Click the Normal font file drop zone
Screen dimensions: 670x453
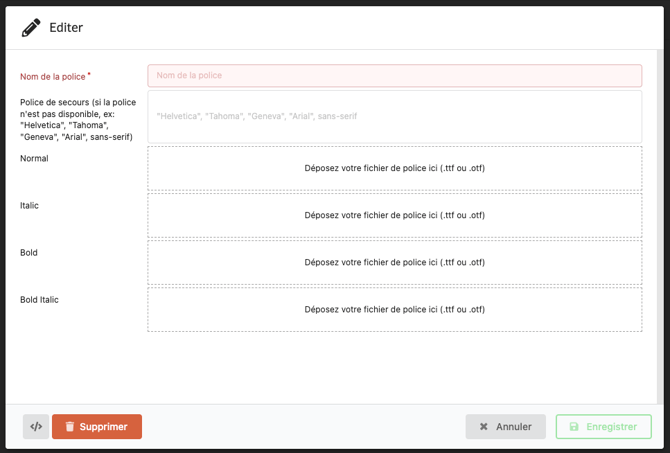click(x=394, y=168)
